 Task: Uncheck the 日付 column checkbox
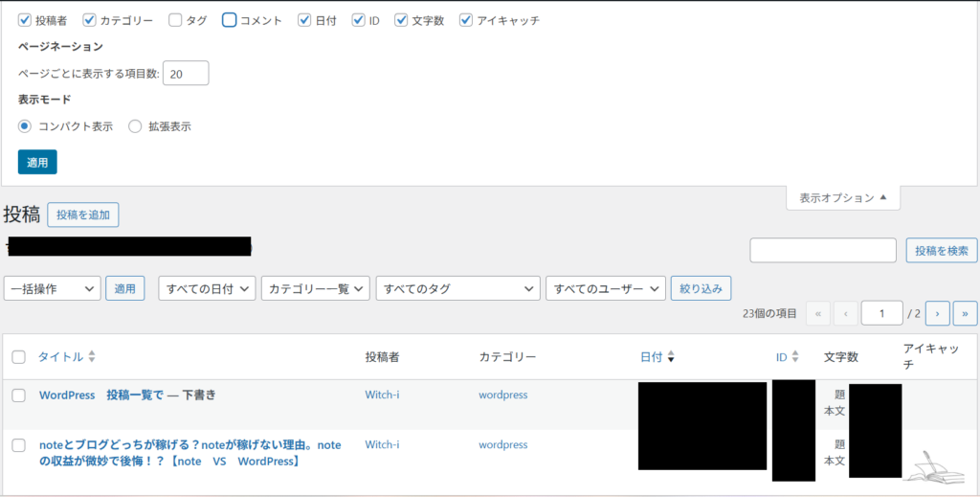pos(304,21)
